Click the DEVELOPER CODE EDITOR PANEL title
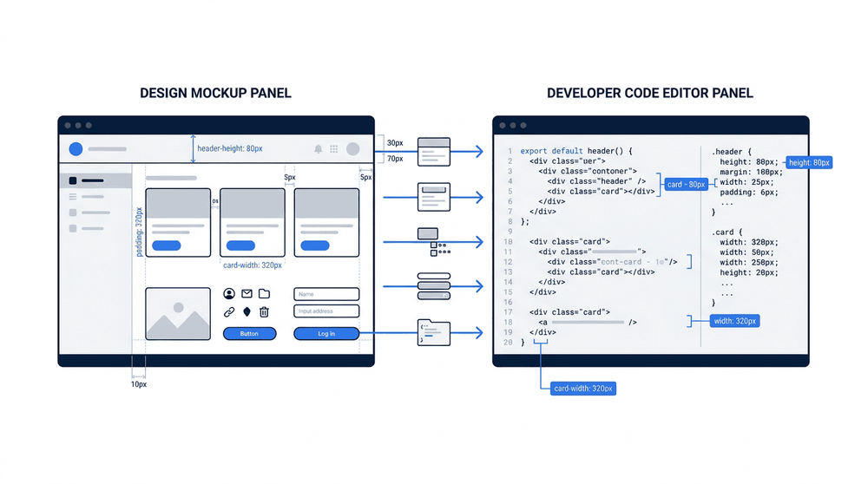The width and height of the screenshot is (868, 484). (x=650, y=93)
